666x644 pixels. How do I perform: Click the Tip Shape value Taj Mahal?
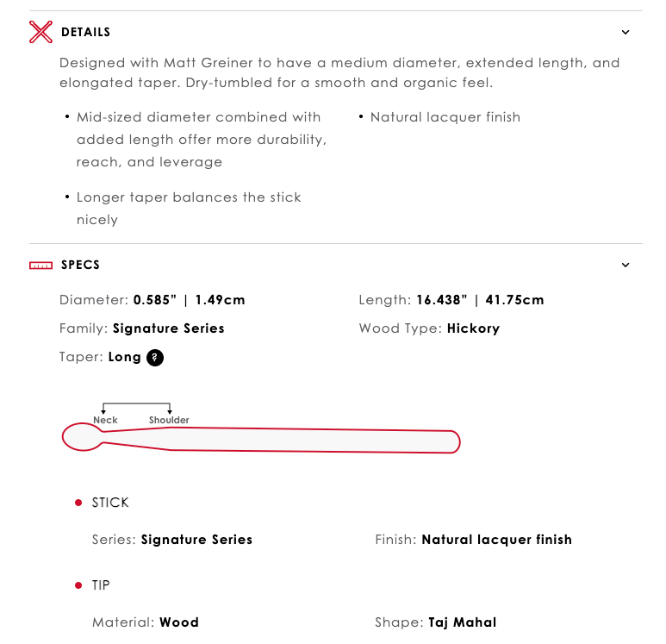pyautogui.click(x=462, y=622)
